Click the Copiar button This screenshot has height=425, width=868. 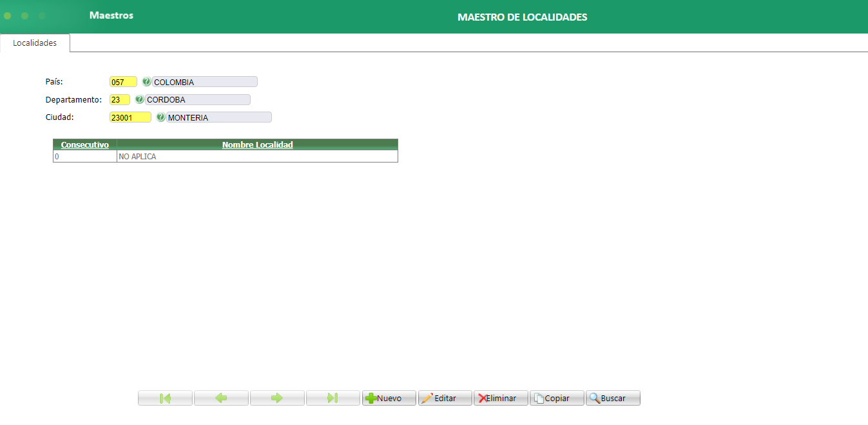557,398
